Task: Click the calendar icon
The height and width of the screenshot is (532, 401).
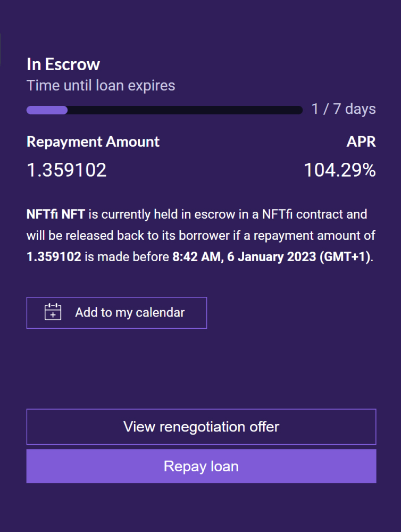Action: [x=53, y=312]
